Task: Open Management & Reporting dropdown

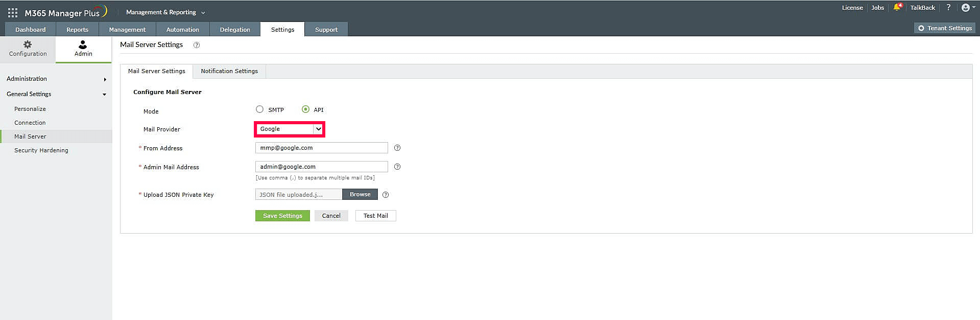Action: pyautogui.click(x=165, y=12)
